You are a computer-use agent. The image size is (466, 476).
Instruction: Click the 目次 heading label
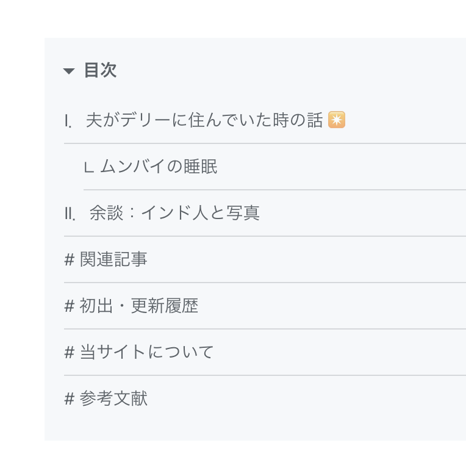tap(101, 70)
